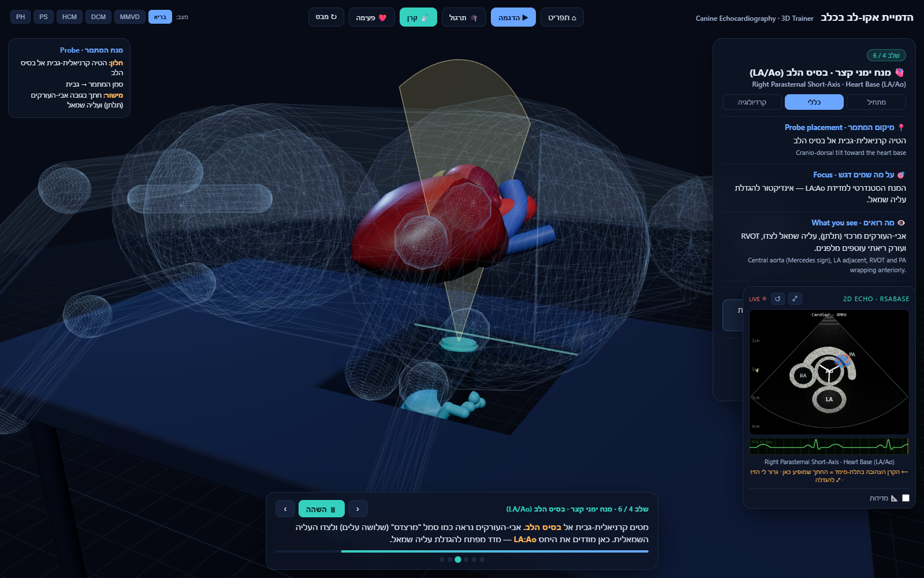The width and height of the screenshot is (924, 578).
Task: Click the demo progress bar
Action: (x=462, y=551)
